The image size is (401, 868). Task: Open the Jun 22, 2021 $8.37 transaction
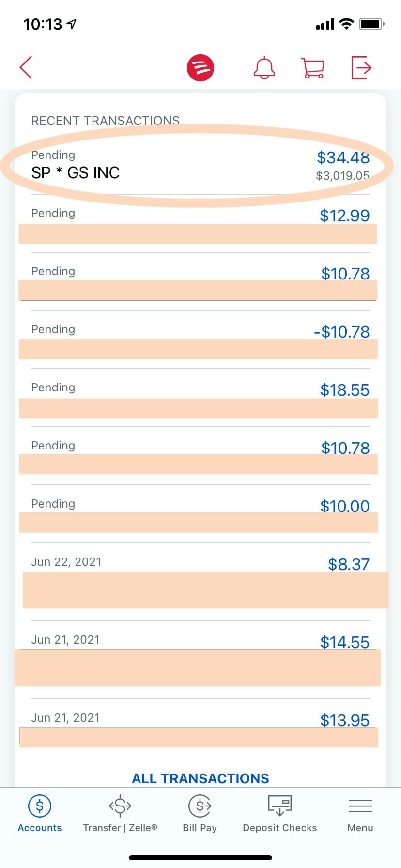coord(200,582)
